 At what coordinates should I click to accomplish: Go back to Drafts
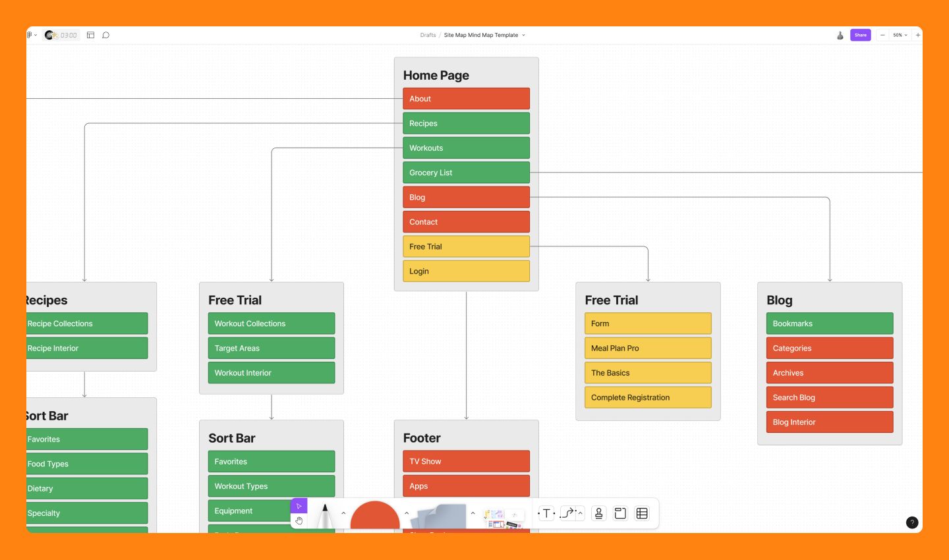coord(427,35)
